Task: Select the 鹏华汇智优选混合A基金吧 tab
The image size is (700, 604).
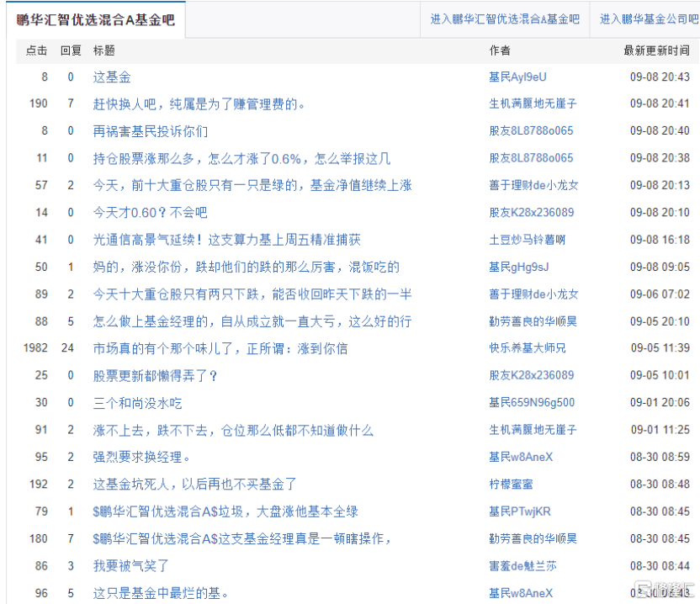Action: (96, 20)
